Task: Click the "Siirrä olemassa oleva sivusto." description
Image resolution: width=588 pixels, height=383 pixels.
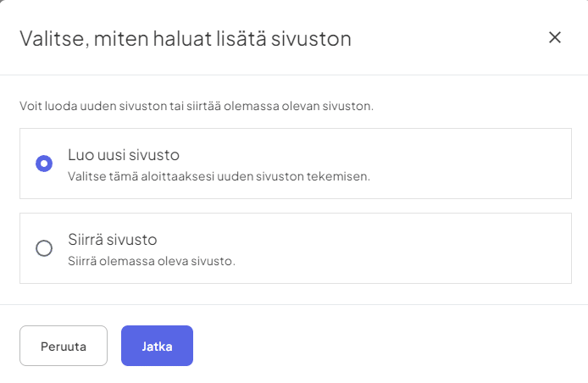Action: pos(152,260)
